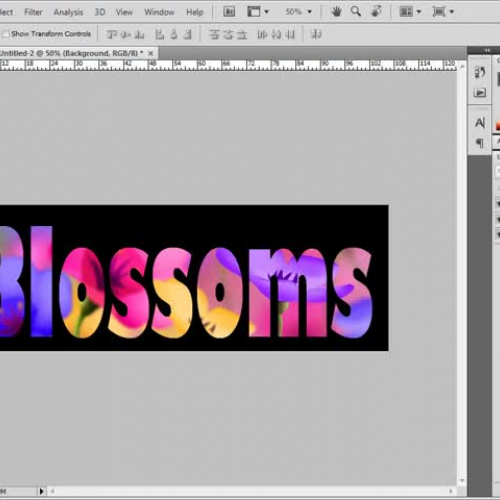Launch Adobe Bridge from the Br icon
Viewport: 500px width, 500px height.
tap(229, 12)
